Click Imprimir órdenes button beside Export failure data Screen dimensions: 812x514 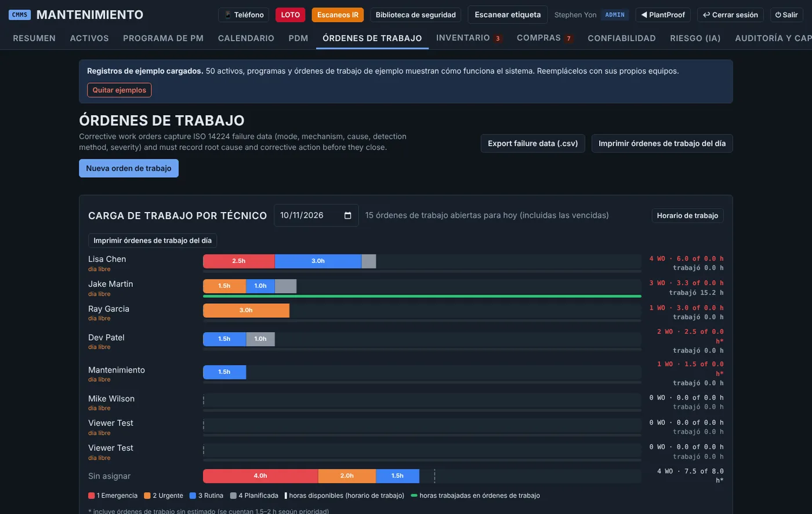(662, 143)
